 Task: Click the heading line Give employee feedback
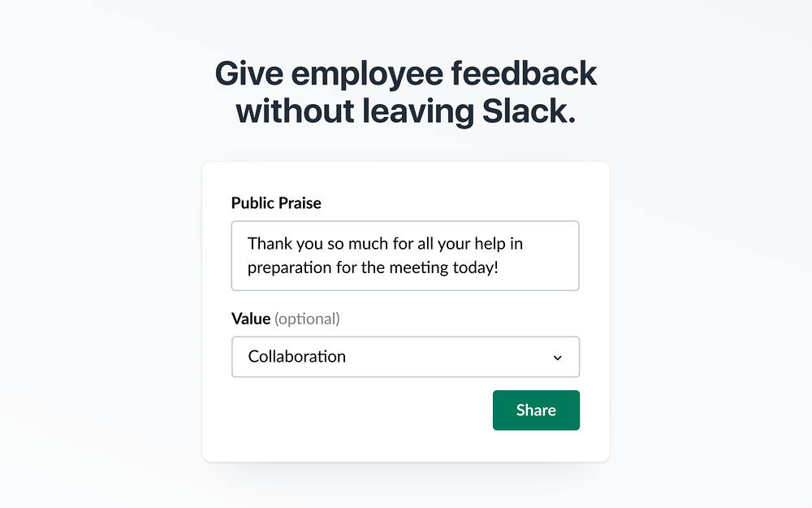[x=405, y=73]
